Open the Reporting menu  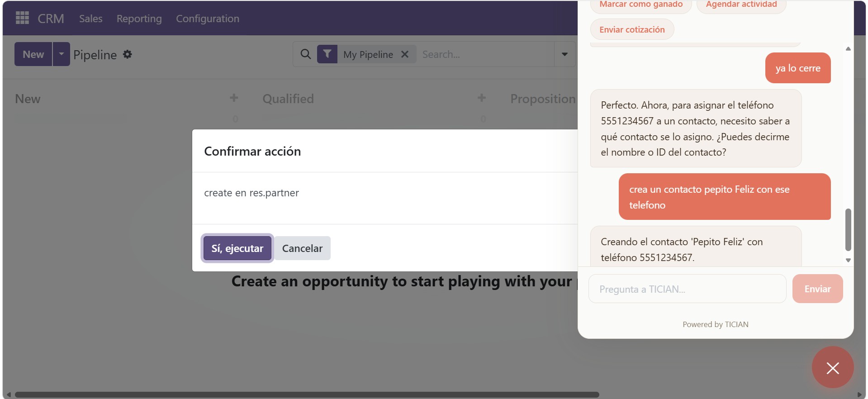(x=139, y=19)
